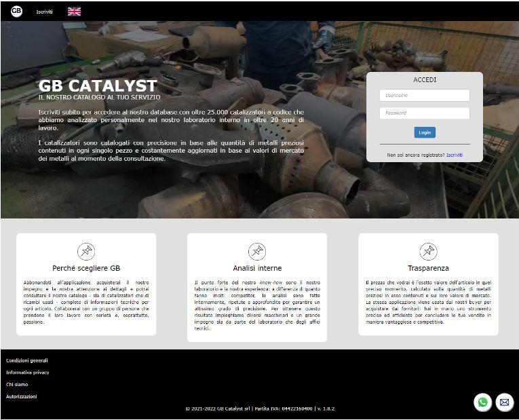This screenshot has width=519, height=420.
Task: Open Condizioni generali footer link
Action: pos(27,360)
